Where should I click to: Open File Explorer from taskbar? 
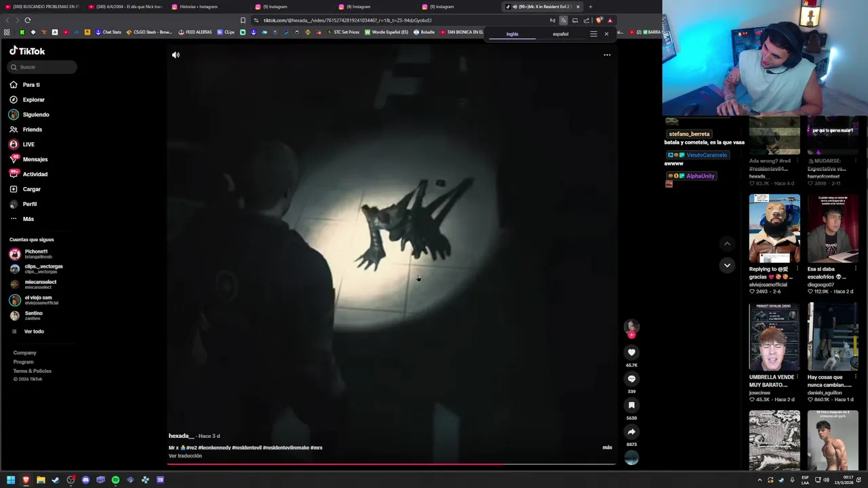coord(41,480)
